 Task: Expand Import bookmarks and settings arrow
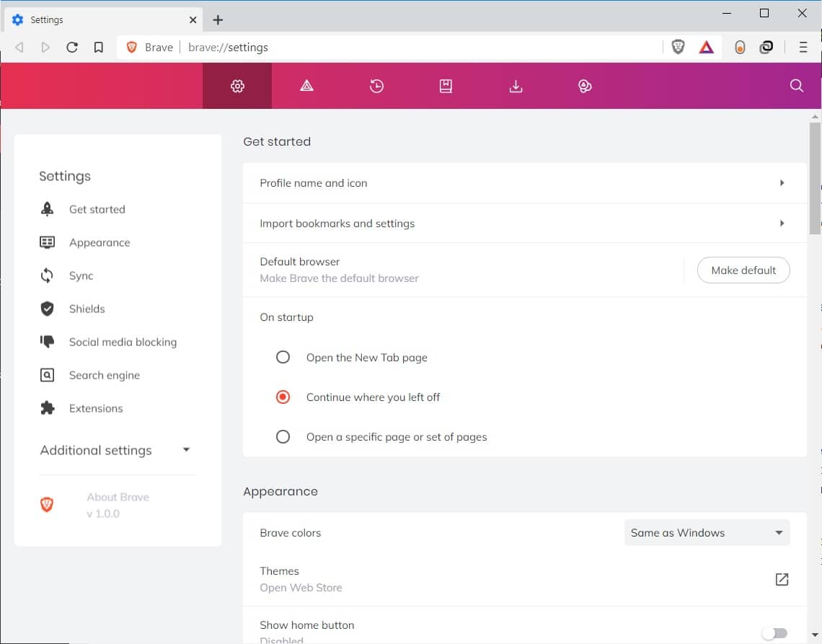(x=782, y=224)
